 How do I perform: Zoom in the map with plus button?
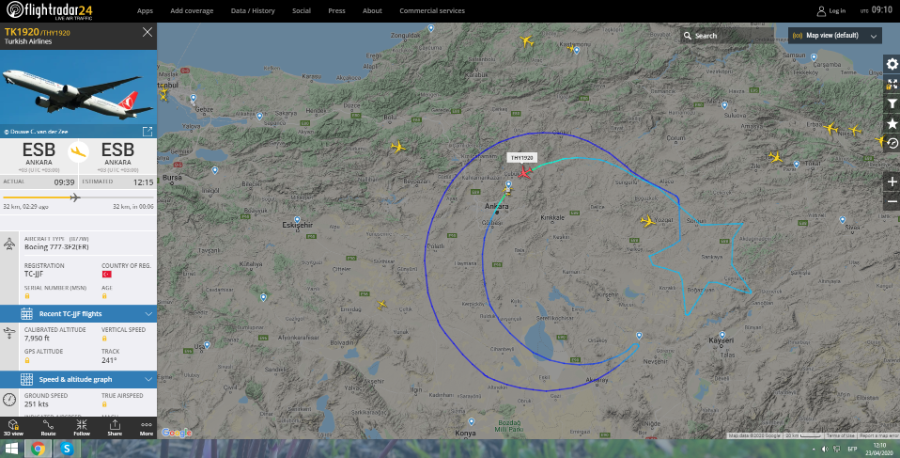tap(891, 182)
